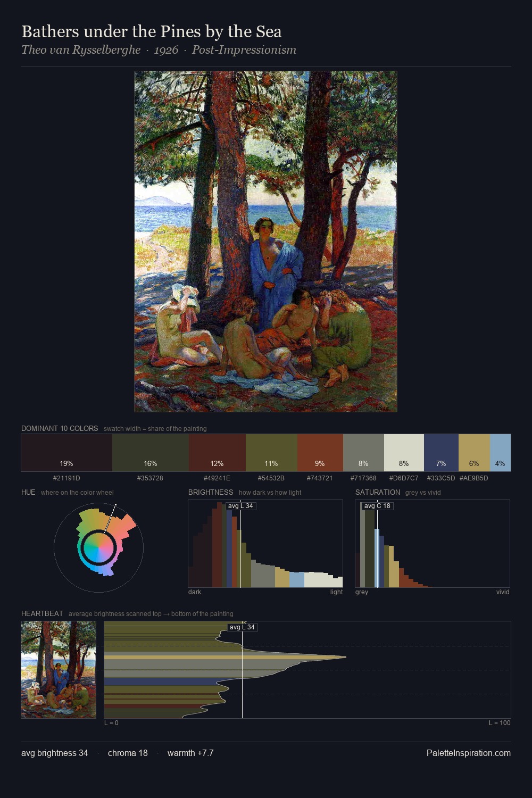Click the "grey" axis label under Saturation
Image resolution: width=532 pixels, height=798 pixels.
(362, 592)
